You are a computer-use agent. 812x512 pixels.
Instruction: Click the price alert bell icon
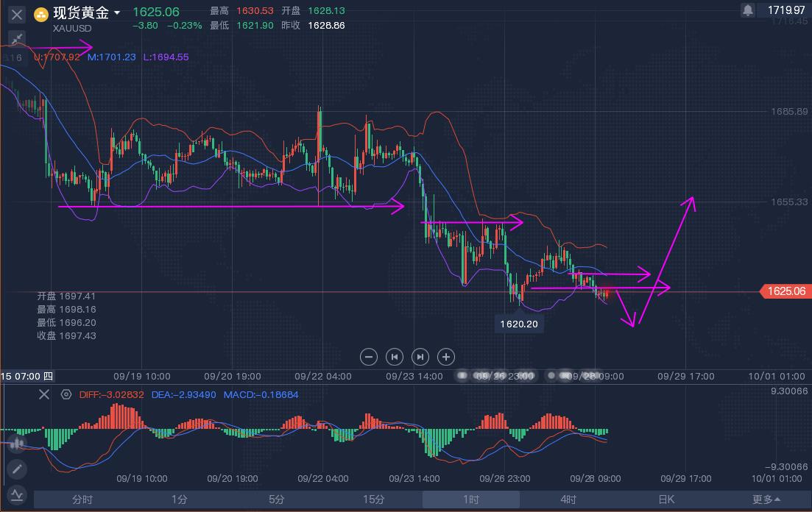748,10
